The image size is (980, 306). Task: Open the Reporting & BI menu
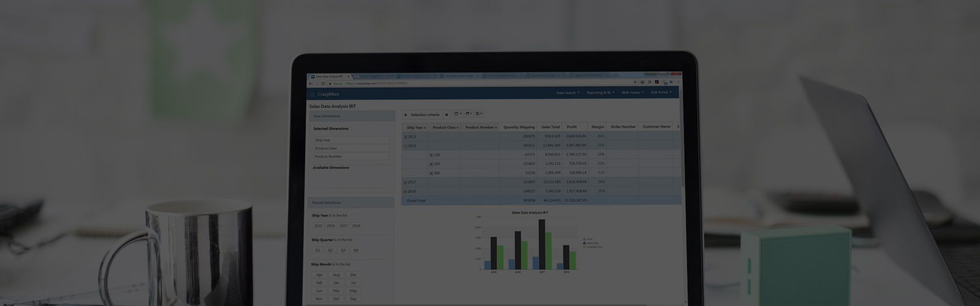(x=600, y=93)
